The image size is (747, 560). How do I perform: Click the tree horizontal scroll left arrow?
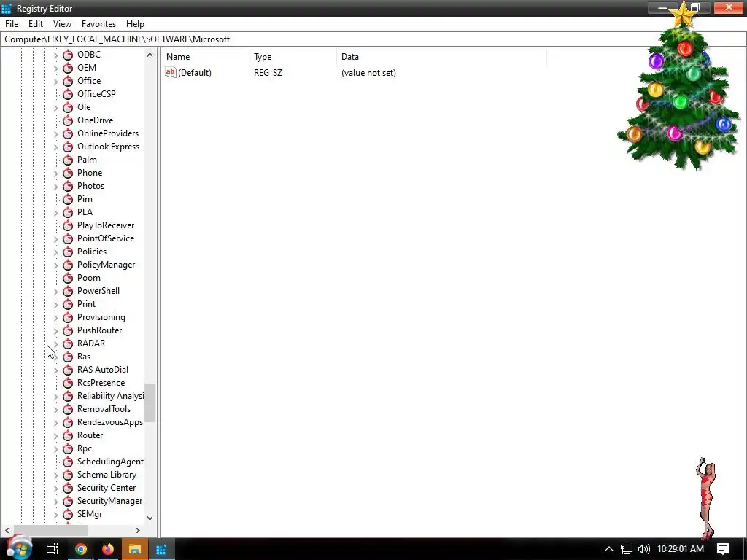click(x=7, y=530)
